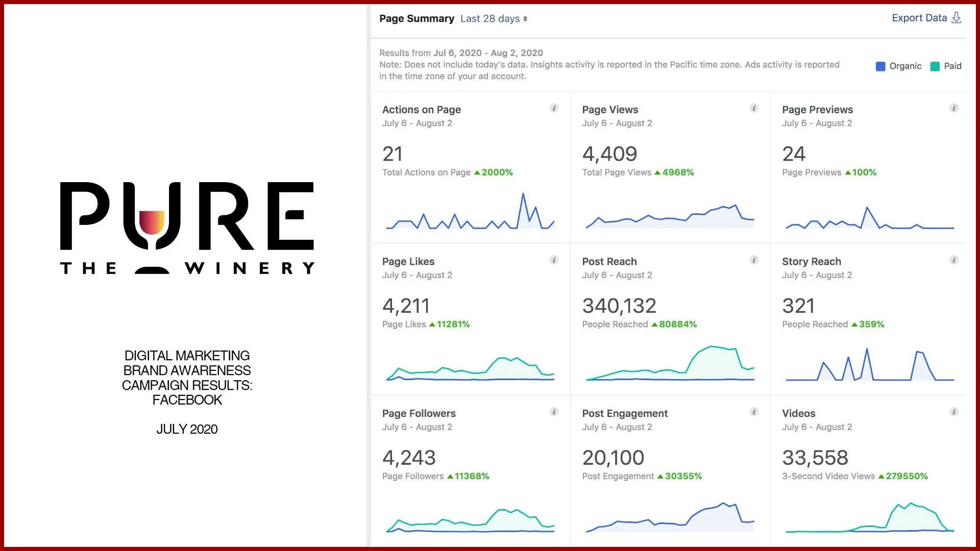980x551 pixels.
Task: Click the Page Followers info icon
Action: [x=554, y=412]
